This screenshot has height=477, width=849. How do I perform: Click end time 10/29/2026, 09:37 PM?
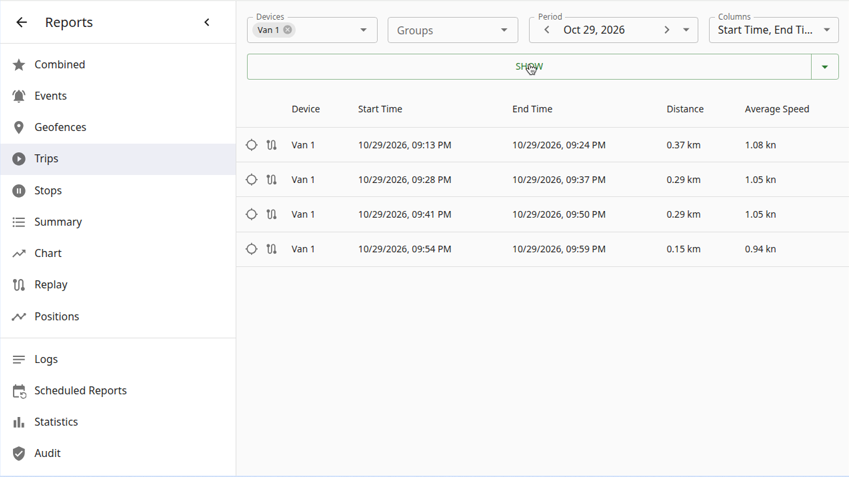559,180
